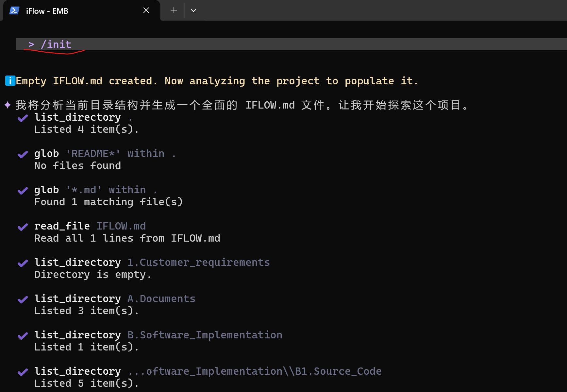Click checkmark beside read_file IFLOW.md

[23, 227]
